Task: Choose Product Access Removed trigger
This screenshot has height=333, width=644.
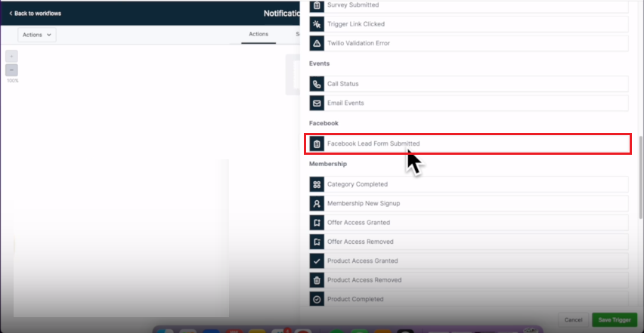Action: [x=469, y=280]
